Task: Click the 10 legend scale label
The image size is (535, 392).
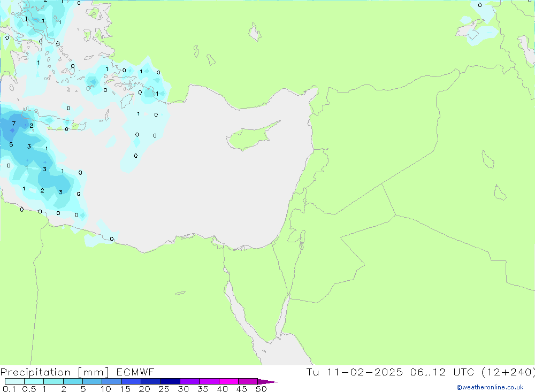Action: [x=105, y=389]
